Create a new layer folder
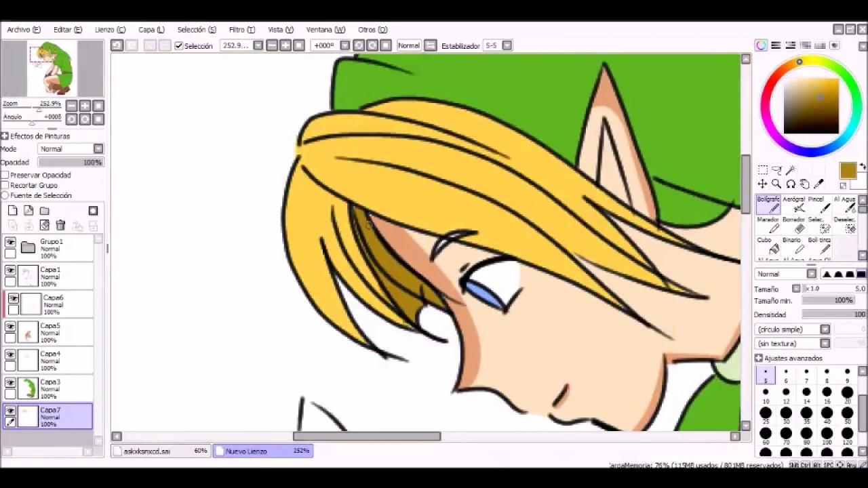868x488 pixels. coord(44,211)
